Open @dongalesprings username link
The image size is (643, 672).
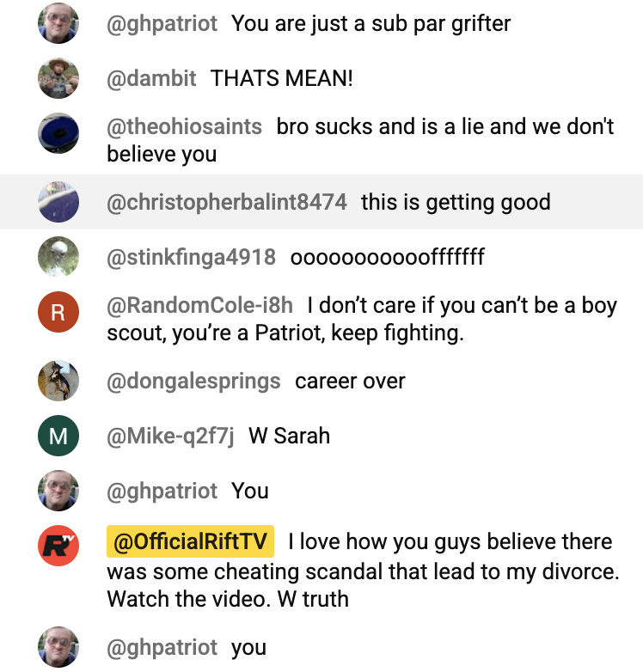click(x=193, y=382)
